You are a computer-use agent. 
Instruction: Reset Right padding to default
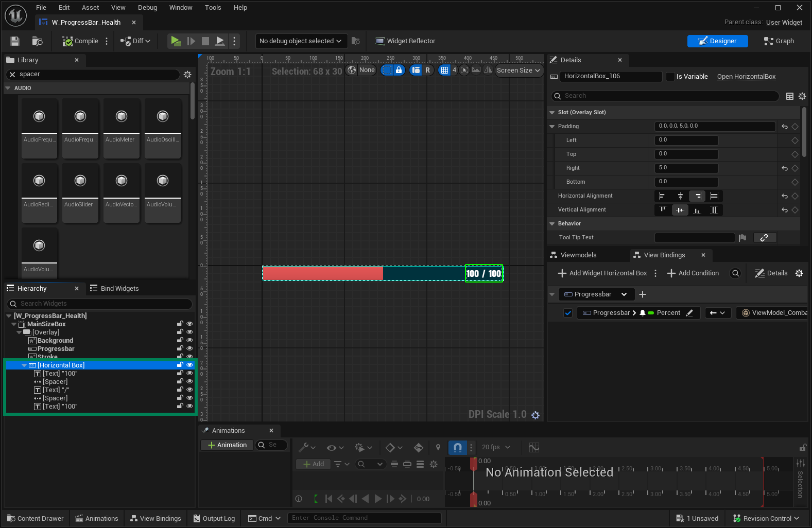click(x=784, y=168)
